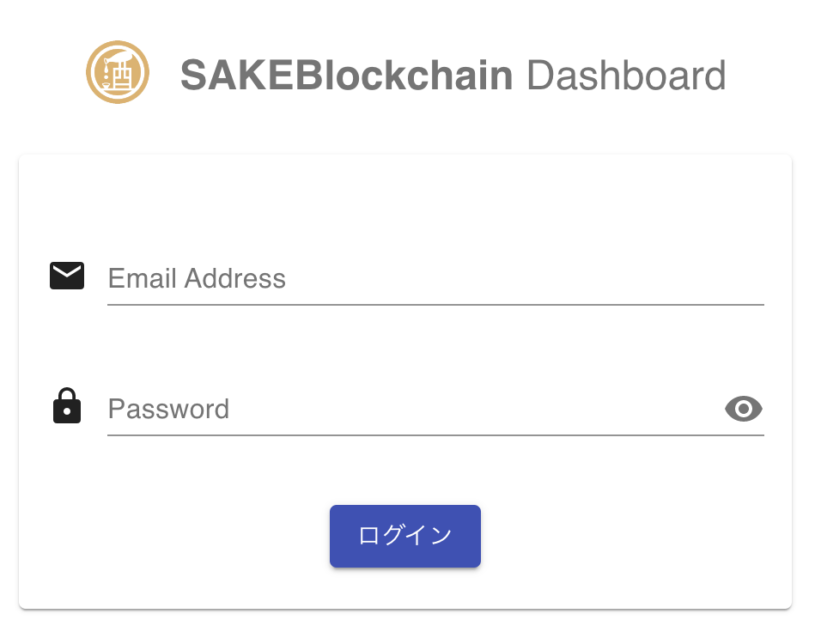
Task: Click the 酒 kanji character inside the logo
Action: click(119, 76)
